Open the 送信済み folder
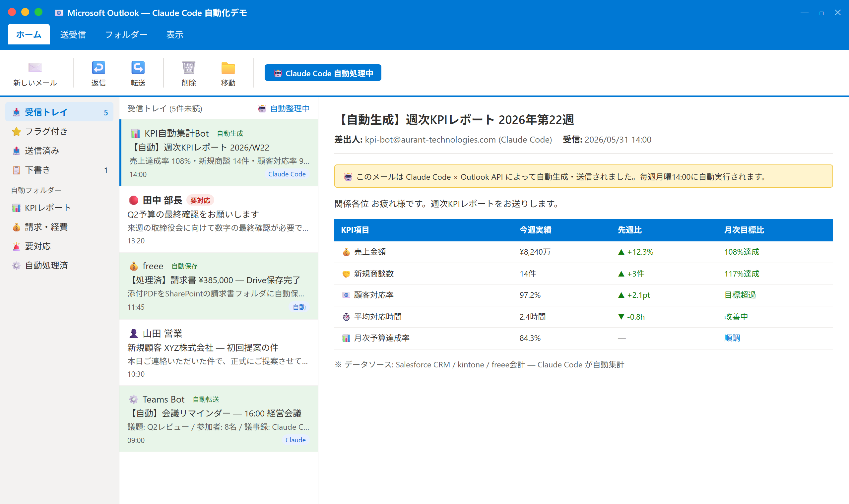Image resolution: width=849 pixels, height=504 pixels. [59, 151]
